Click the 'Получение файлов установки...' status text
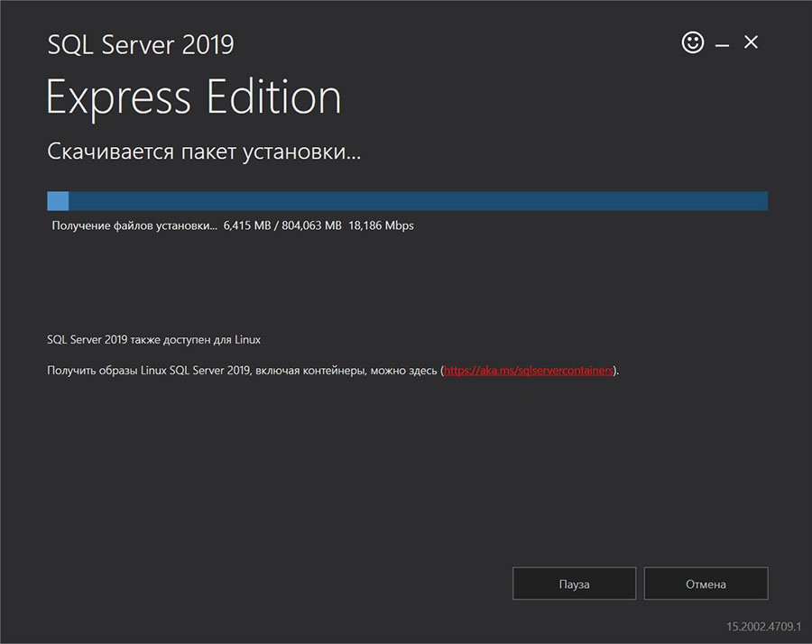Viewport: 812px width, 644px height. pos(134,225)
